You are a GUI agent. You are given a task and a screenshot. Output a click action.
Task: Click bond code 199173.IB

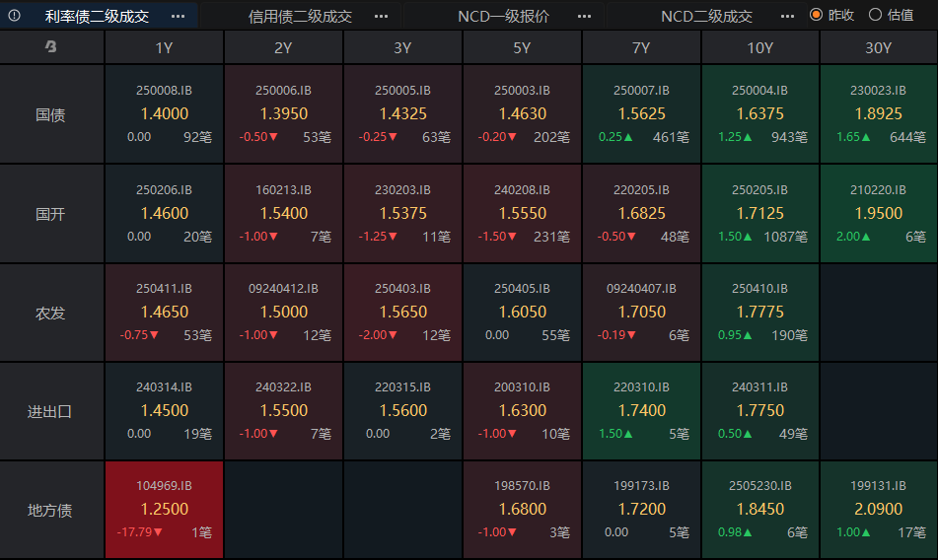click(641, 485)
